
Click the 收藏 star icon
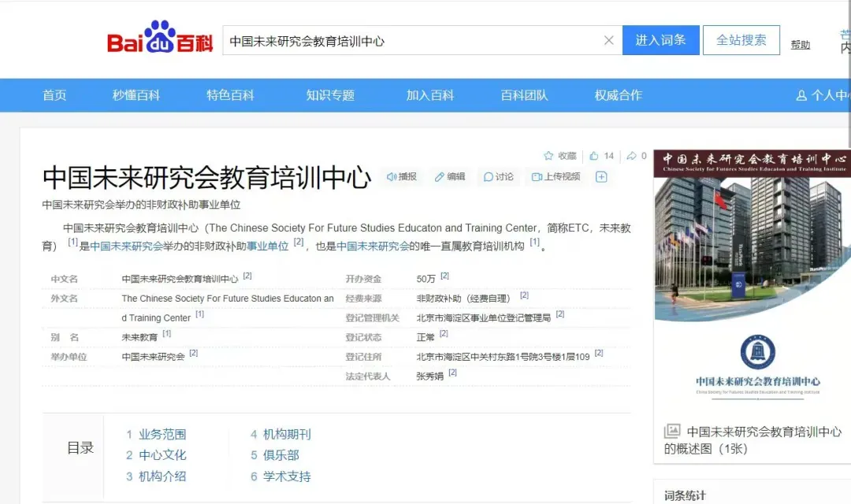tap(548, 156)
